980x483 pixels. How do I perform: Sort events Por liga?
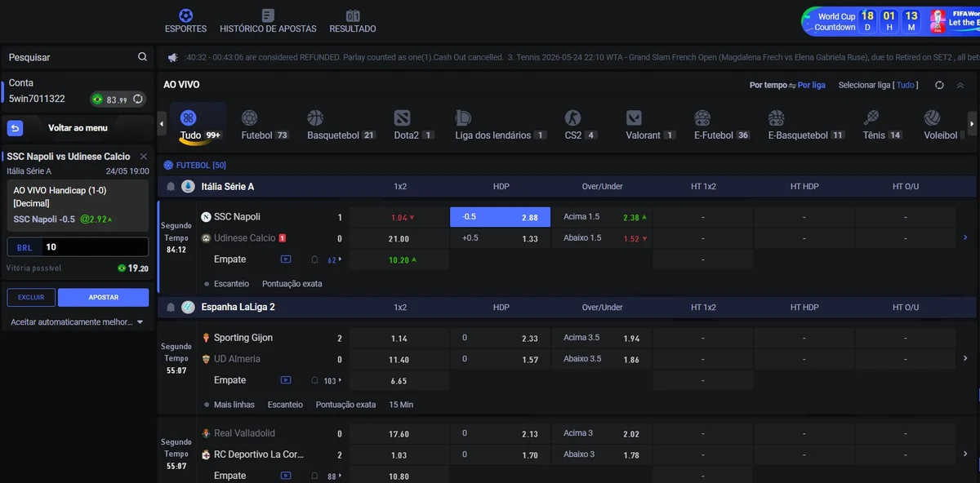click(x=812, y=85)
